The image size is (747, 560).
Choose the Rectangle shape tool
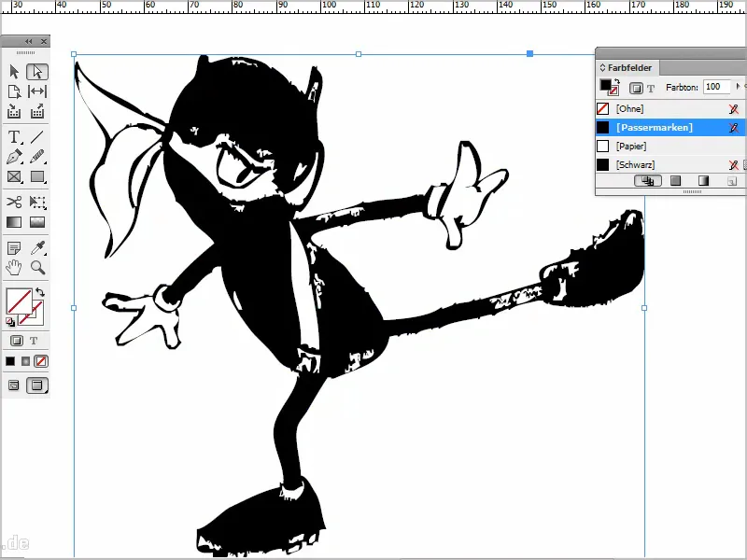(x=37, y=176)
